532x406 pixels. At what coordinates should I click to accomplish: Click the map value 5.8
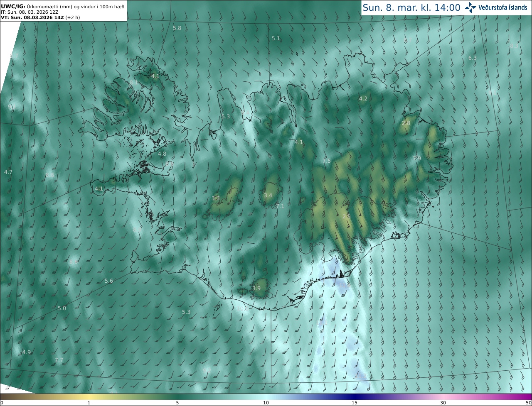(177, 28)
